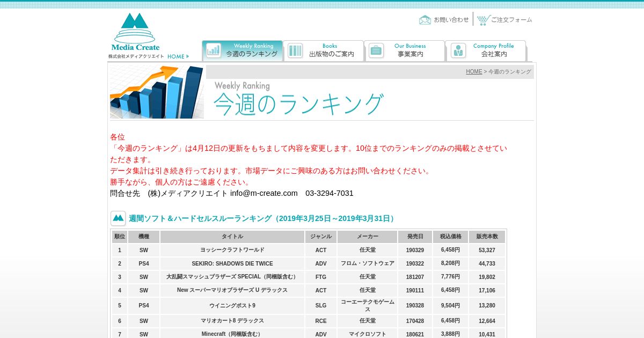Screen dimensions: 644x338
Task: Click the 8,208円 price cell
Action: [450, 263]
